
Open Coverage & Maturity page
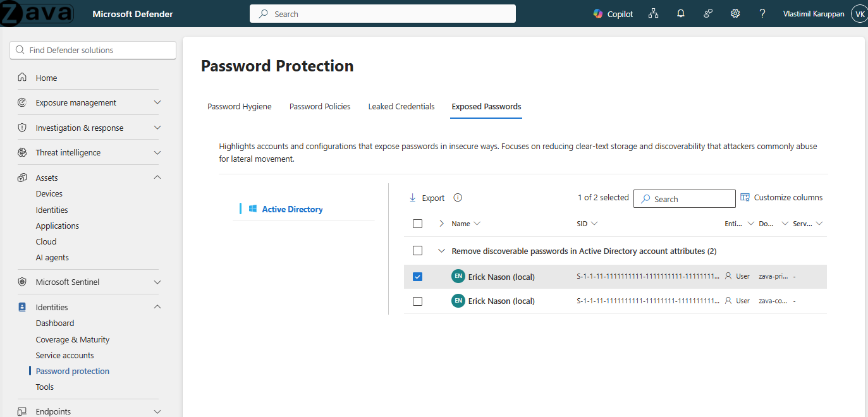click(x=73, y=339)
